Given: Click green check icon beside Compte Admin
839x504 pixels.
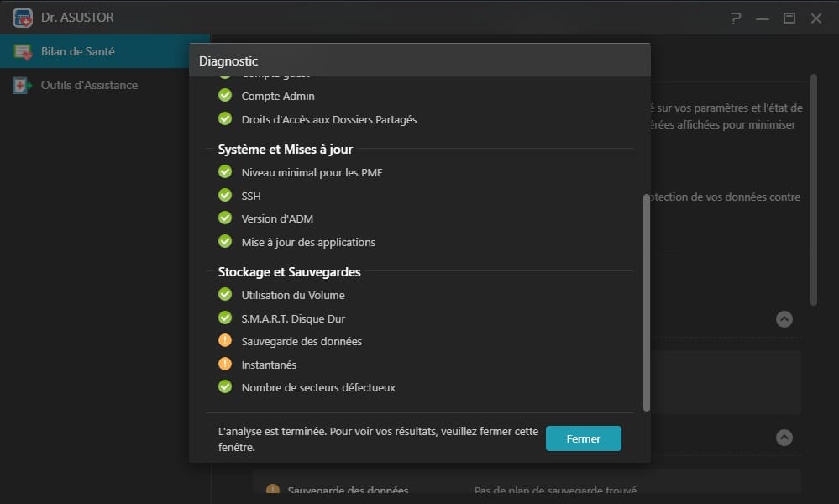Looking at the screenshot, I should point(225,95).
